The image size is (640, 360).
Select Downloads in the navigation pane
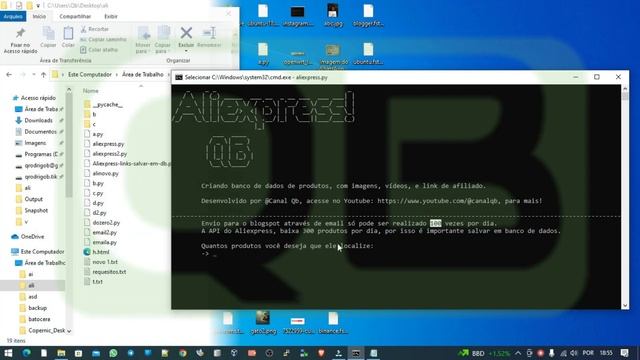38,120
